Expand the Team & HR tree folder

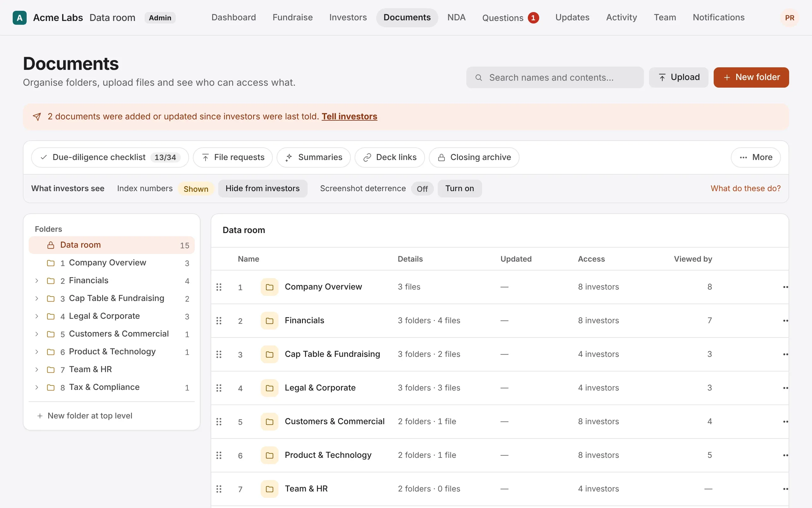(36, 370)
